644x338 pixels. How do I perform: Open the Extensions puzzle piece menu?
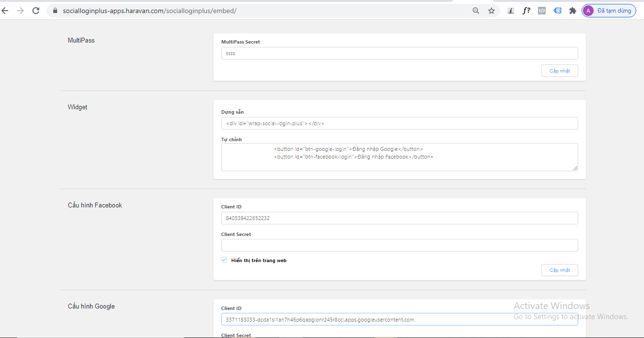573,11
